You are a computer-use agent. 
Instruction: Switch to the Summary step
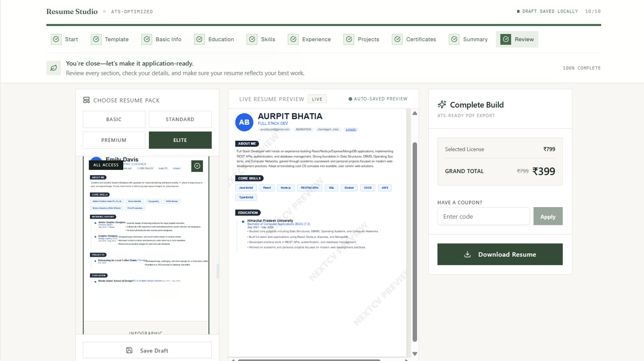click(469, 39)
